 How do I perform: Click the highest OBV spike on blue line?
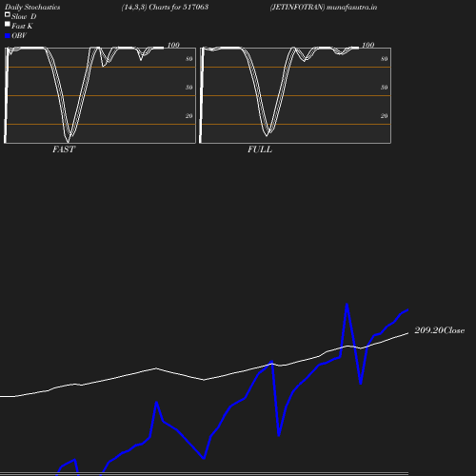click(x=347, y=305)
